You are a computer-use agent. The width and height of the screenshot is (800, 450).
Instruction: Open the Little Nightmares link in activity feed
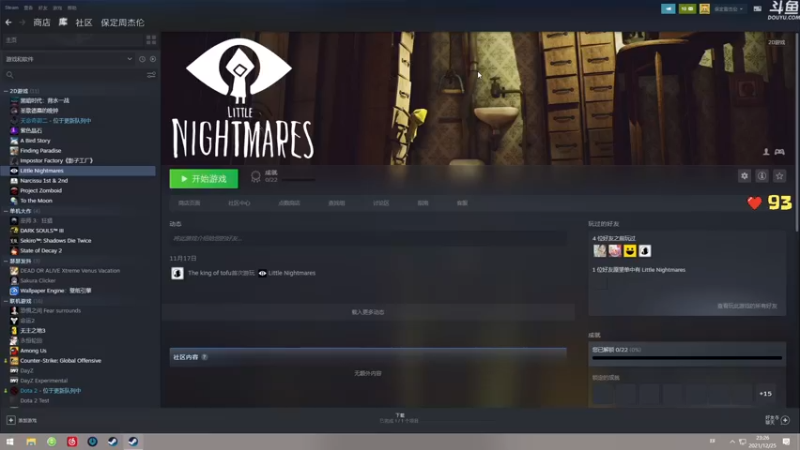click(x=292, y=273)
